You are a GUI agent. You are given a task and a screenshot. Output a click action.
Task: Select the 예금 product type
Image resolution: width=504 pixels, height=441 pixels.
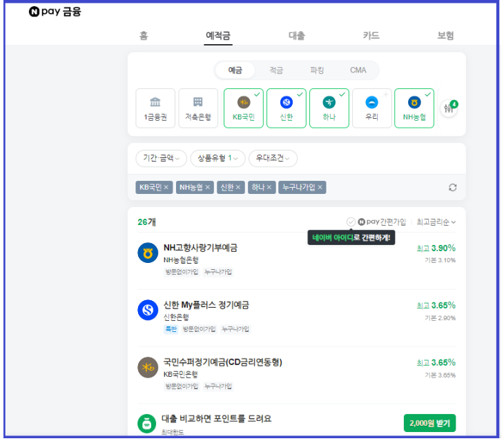click(235, 70)
